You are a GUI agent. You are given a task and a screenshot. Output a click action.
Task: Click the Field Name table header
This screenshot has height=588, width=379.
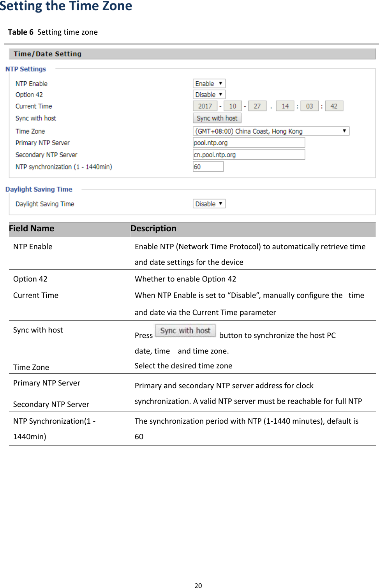(31, 228)
